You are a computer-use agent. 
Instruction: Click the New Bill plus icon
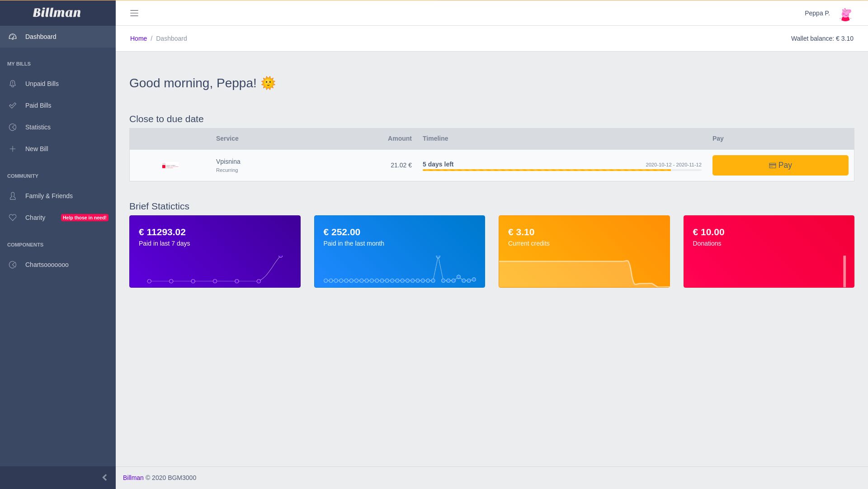point(13,149)
